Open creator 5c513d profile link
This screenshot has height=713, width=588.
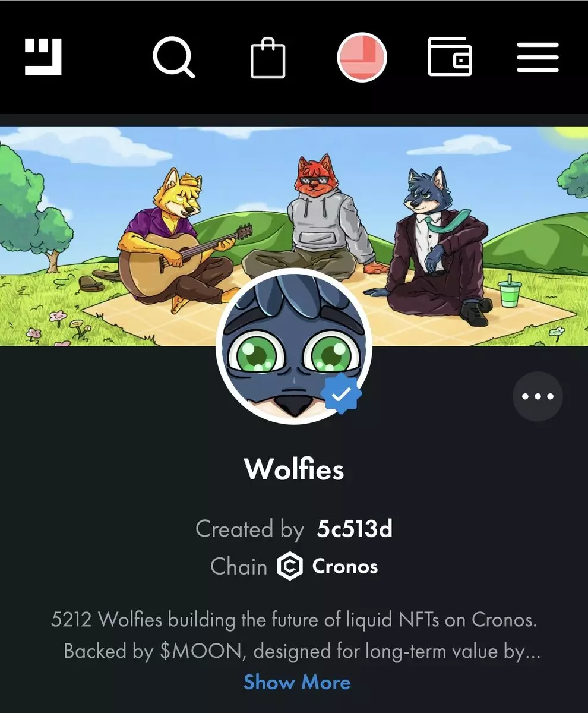tap(355, 529)
